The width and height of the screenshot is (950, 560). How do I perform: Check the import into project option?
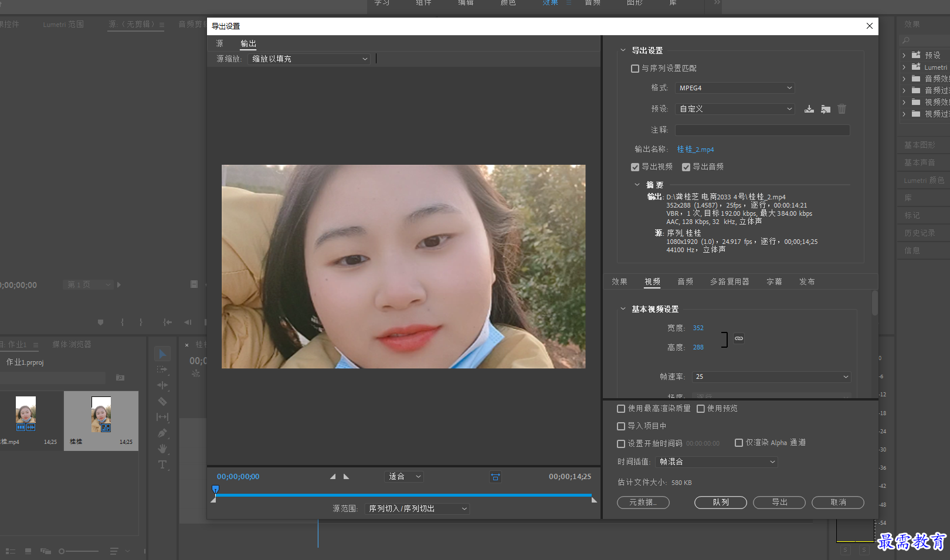point(621,426)
